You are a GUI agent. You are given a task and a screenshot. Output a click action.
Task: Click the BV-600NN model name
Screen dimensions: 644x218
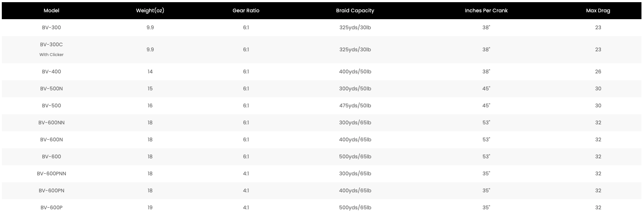pyautogui.click(x=51, y=123)
